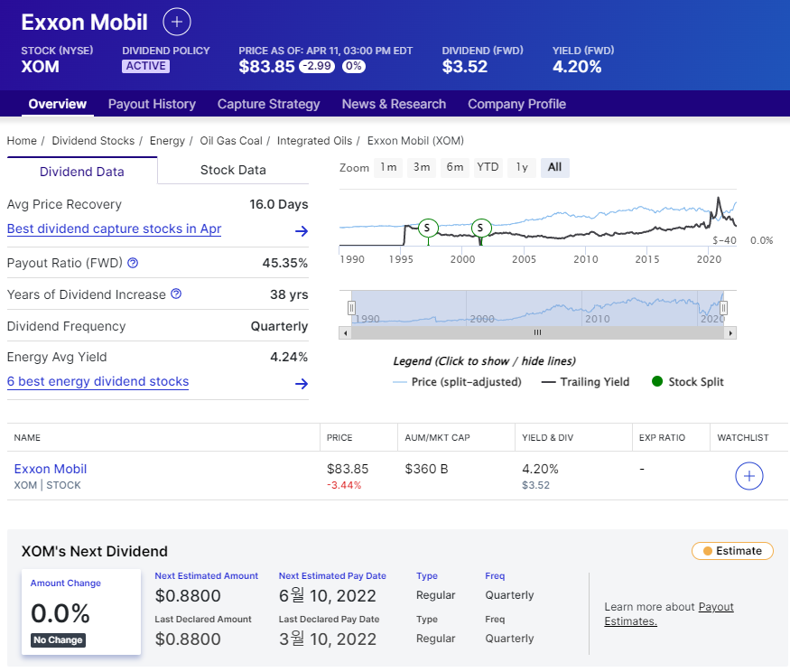Switch to Stock Data tab
Viewport: 790px width, 672px height.
click(233, 171)
